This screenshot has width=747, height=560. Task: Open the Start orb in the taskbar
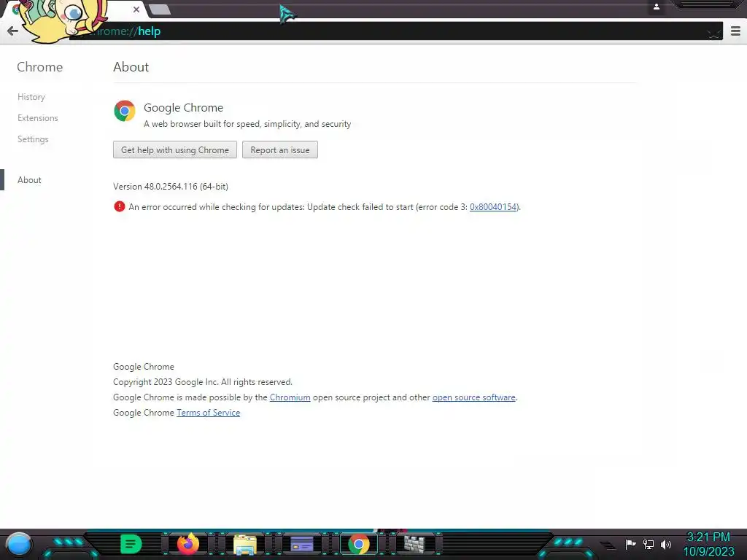[x=19, y=544]
